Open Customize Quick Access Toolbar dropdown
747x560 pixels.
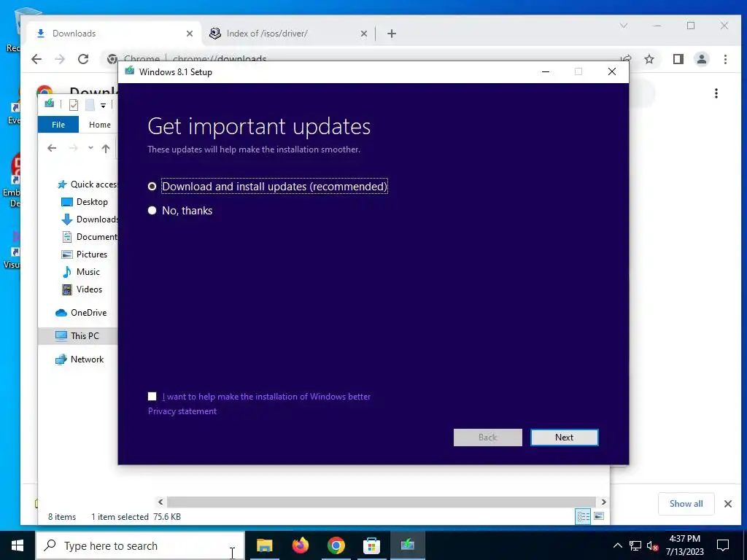103,105
